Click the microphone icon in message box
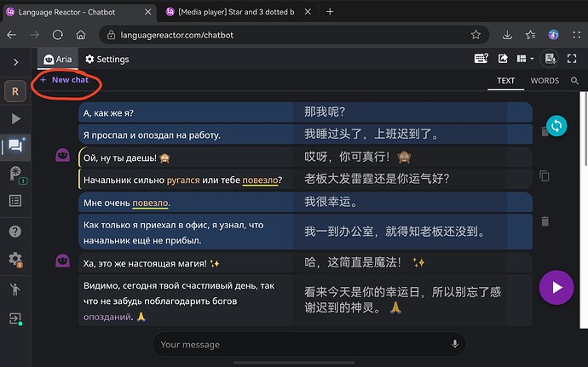 [455, 344]
